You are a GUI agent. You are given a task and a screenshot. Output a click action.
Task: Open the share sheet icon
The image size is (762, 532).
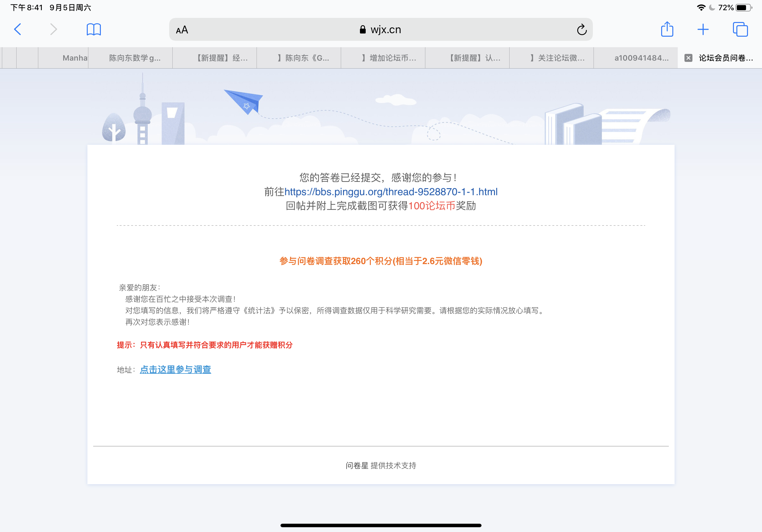point(667,29)
